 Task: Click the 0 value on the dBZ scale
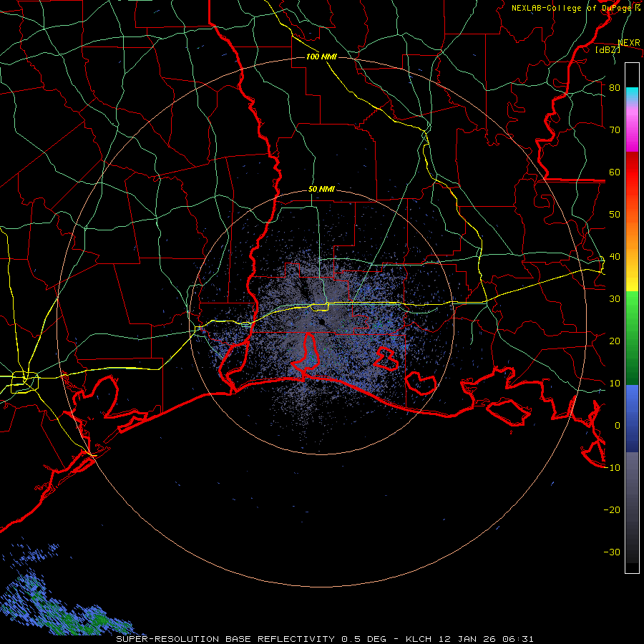(618, 426)
